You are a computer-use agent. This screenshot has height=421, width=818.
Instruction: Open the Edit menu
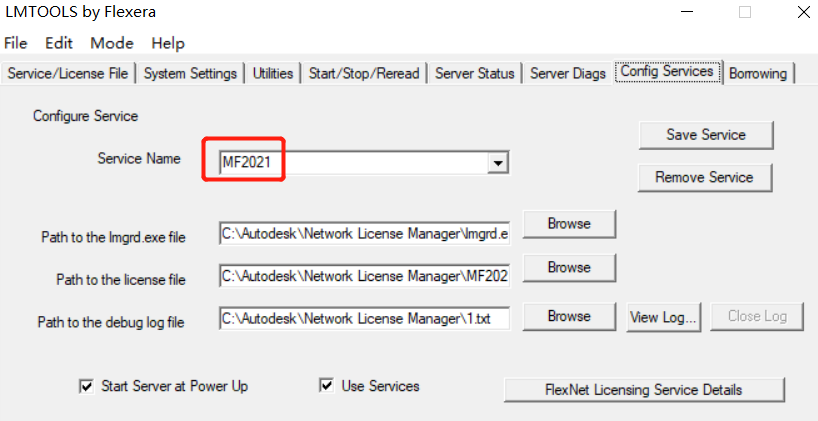pyautogui.click(x=59, y=43)
